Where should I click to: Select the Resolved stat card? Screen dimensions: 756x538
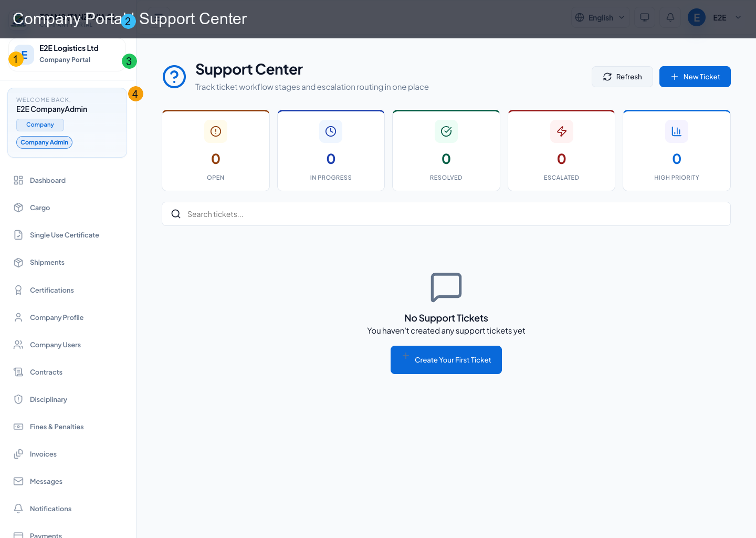tap(446, 150)
